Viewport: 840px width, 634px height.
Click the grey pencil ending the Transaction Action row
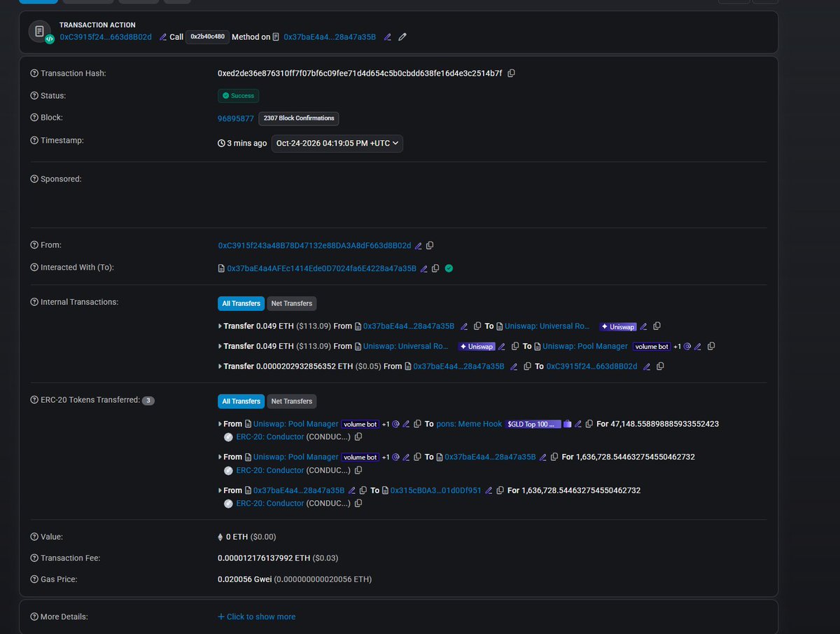[402, 37]
